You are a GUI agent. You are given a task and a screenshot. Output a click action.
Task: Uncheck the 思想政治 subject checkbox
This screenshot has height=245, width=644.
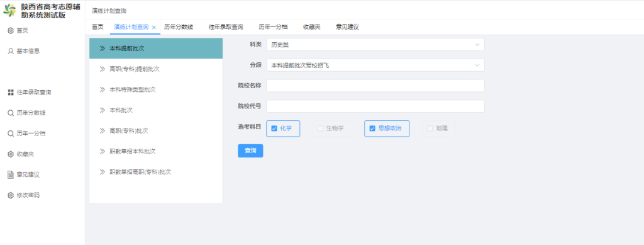tap(372, 128)
